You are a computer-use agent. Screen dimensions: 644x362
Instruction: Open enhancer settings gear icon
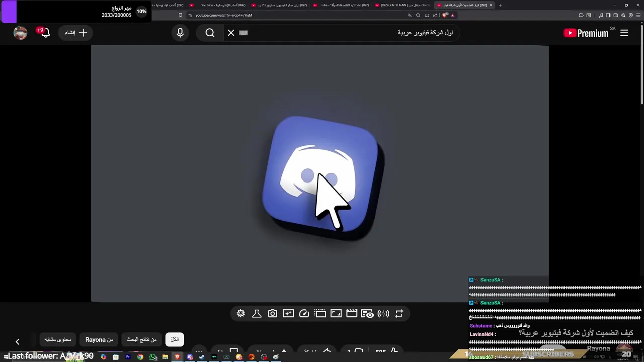point(241,313)
